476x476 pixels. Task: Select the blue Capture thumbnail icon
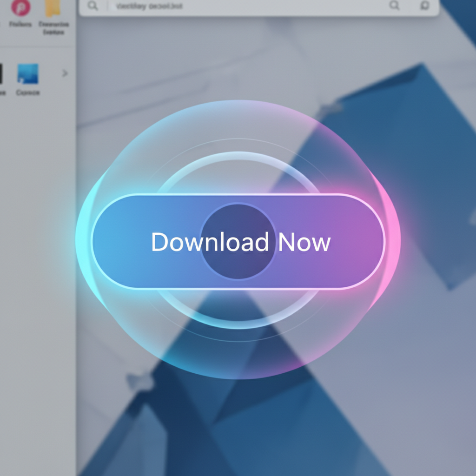tap(28, 73)
